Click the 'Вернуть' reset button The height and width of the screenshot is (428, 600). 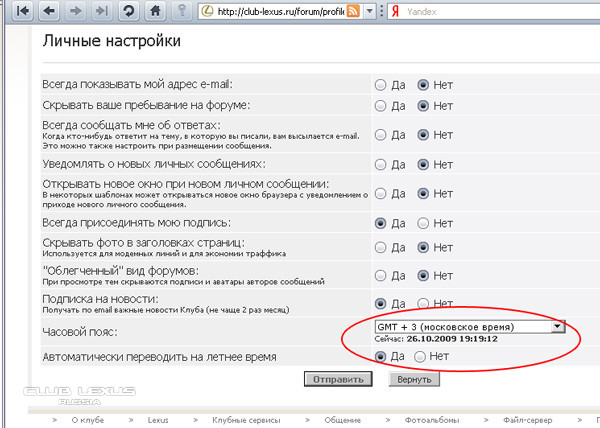[413, 380]
